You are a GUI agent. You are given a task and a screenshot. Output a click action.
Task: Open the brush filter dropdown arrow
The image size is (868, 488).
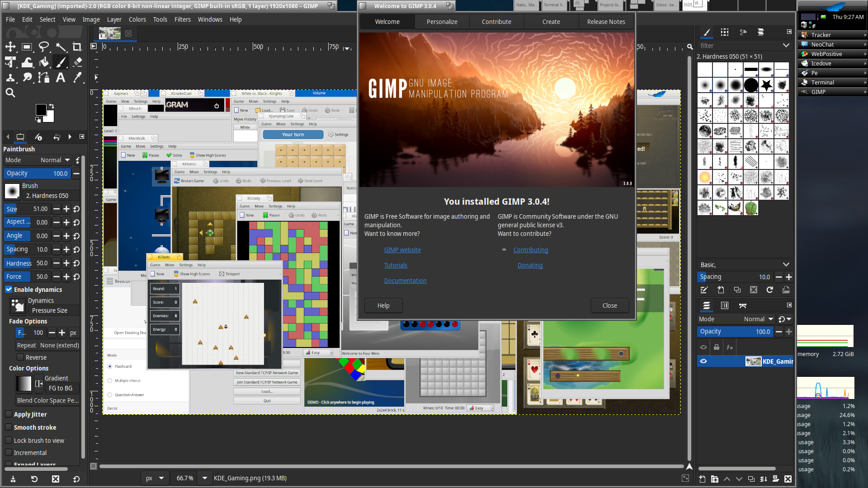pyautogui.click(x=786, y=45)
